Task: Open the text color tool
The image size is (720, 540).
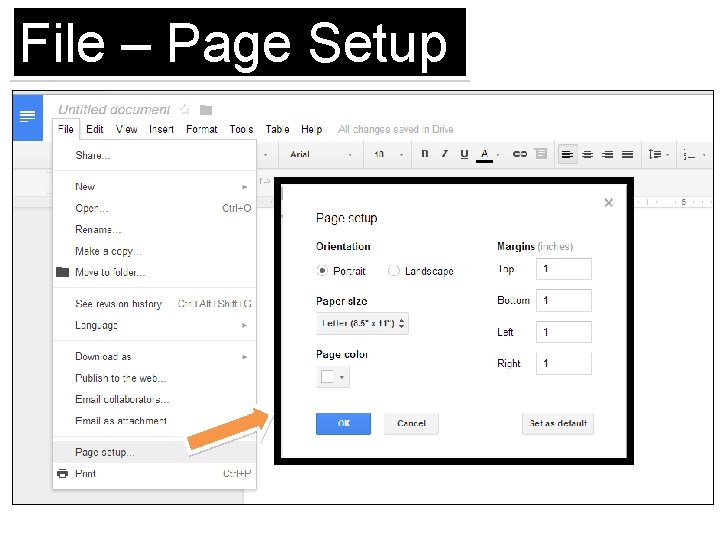Action: 484,155
